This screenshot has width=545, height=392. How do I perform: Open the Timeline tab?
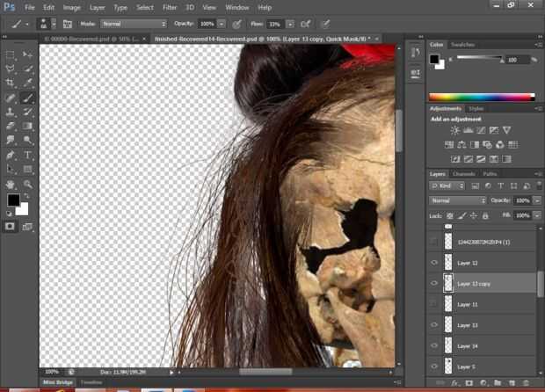[x=91, y=382]
